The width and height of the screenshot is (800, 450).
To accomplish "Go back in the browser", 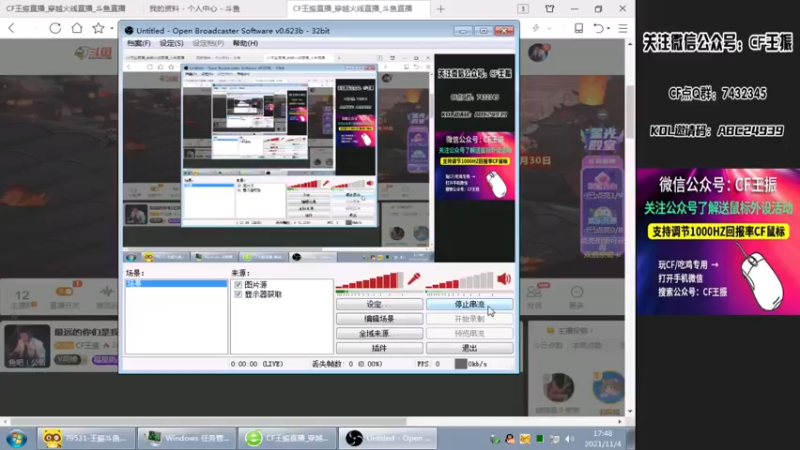I will [12, 28].
